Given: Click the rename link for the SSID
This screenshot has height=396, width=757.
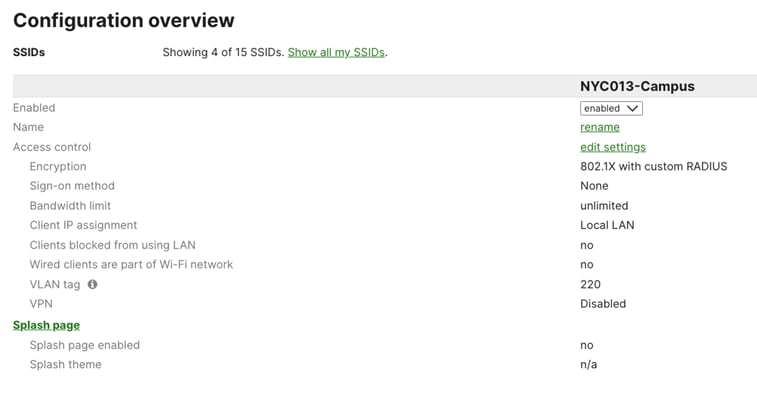Looking at the screenshot, I should point(600,127).
